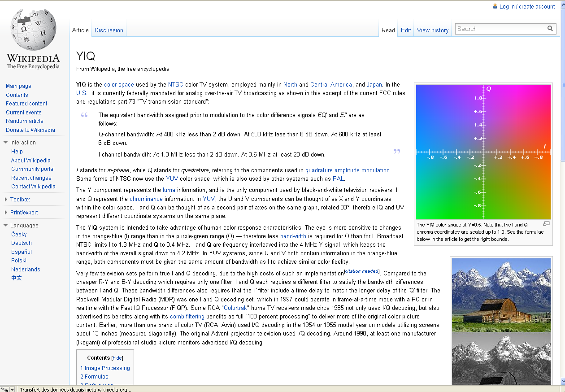The width and height of the screenshot is (565, 392).
Task: Switch to Polski language version
Action: point(19,261)
